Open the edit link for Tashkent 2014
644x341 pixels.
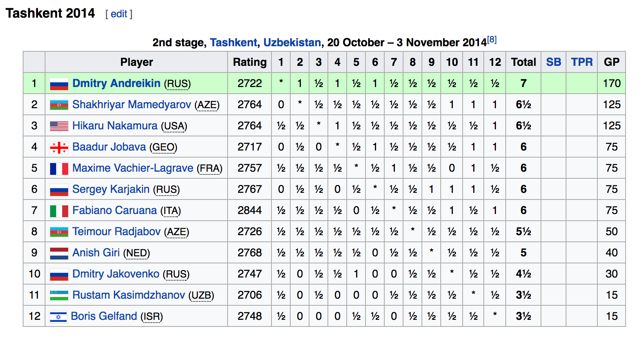(x=119, y=14)
